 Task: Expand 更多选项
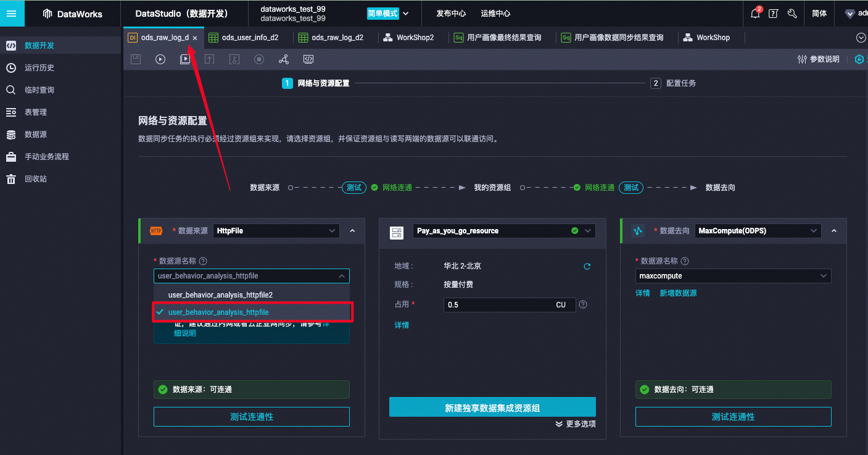click(576, 424)
